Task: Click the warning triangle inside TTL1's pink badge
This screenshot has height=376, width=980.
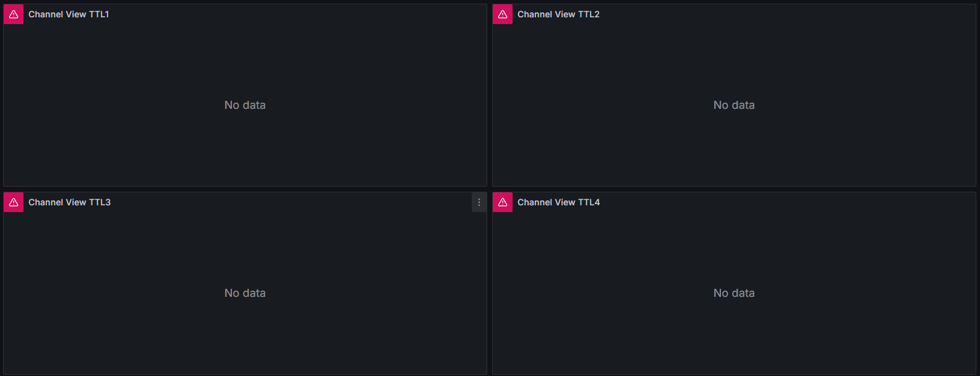Action: pos(13,14)
